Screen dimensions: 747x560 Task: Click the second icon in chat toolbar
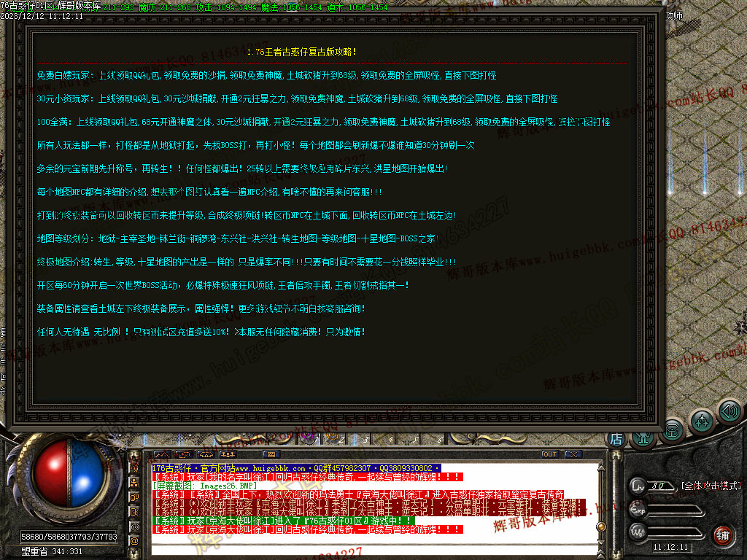(183, 454)
